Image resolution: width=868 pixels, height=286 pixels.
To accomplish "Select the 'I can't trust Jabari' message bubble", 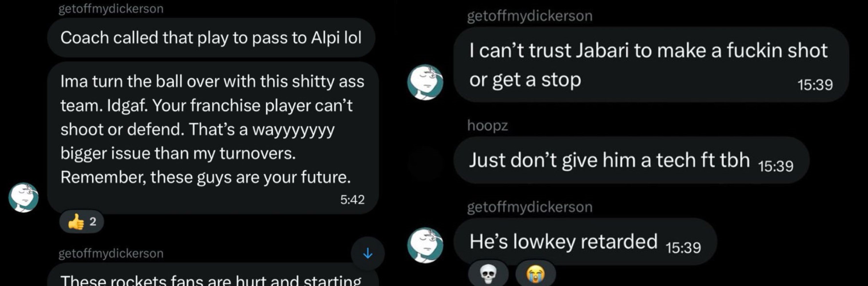I will point(651,65).
